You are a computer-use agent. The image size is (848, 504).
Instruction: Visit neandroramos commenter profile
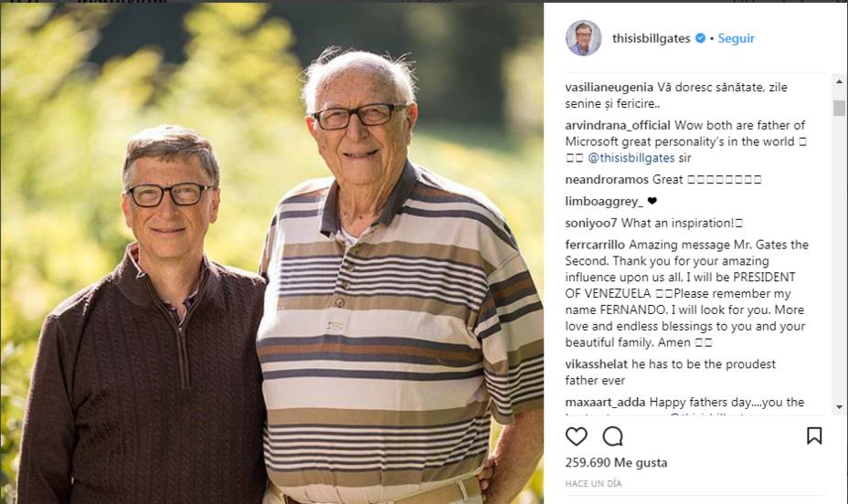(x=607, y=179)
